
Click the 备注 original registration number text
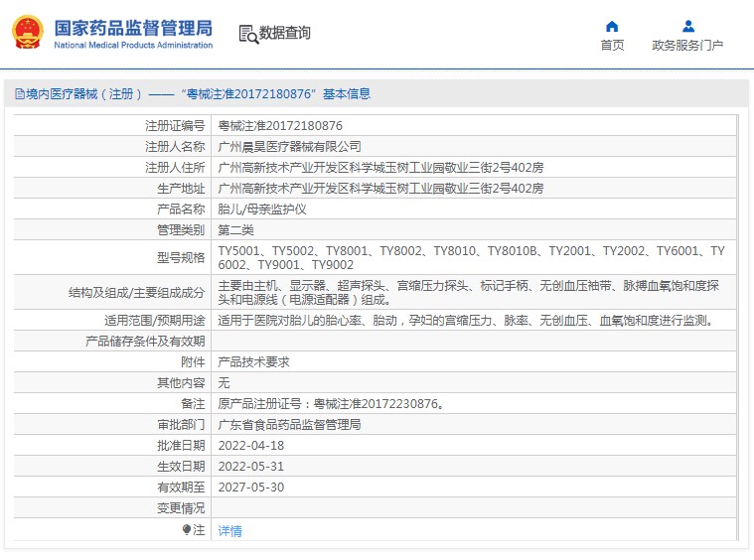pos(331,404)
